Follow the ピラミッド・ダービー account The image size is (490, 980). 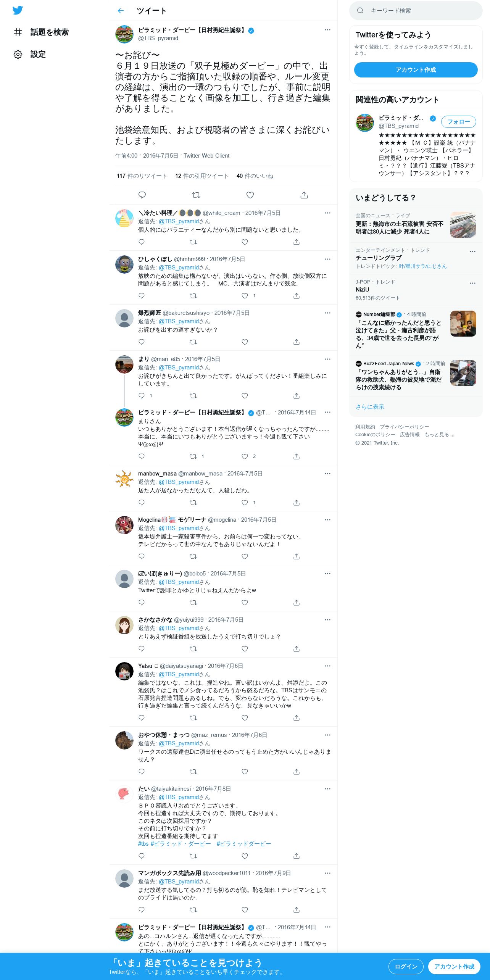point(459,122)
